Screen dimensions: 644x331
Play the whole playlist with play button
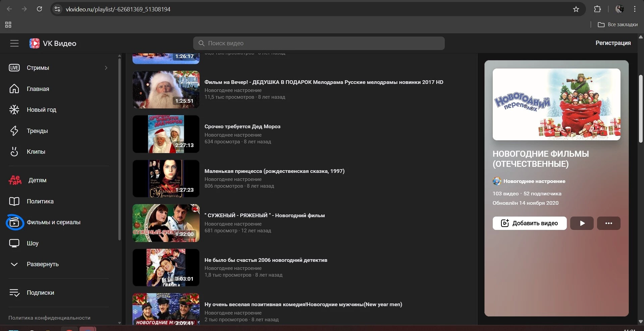(x=582, y=223)
